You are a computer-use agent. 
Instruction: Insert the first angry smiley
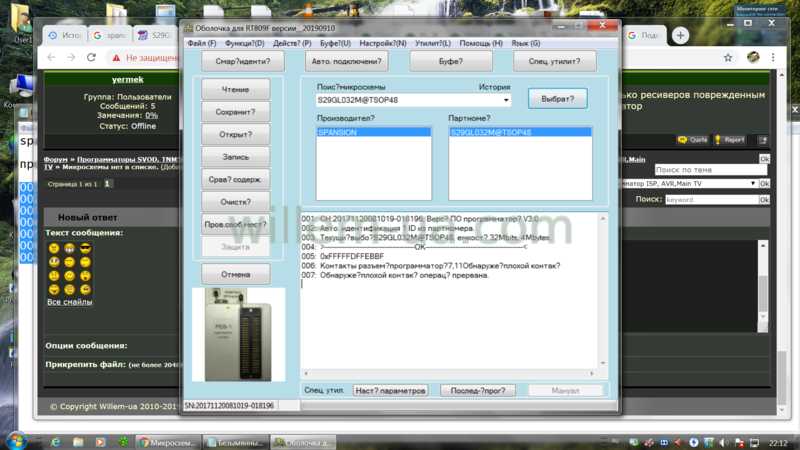(54, 248)
